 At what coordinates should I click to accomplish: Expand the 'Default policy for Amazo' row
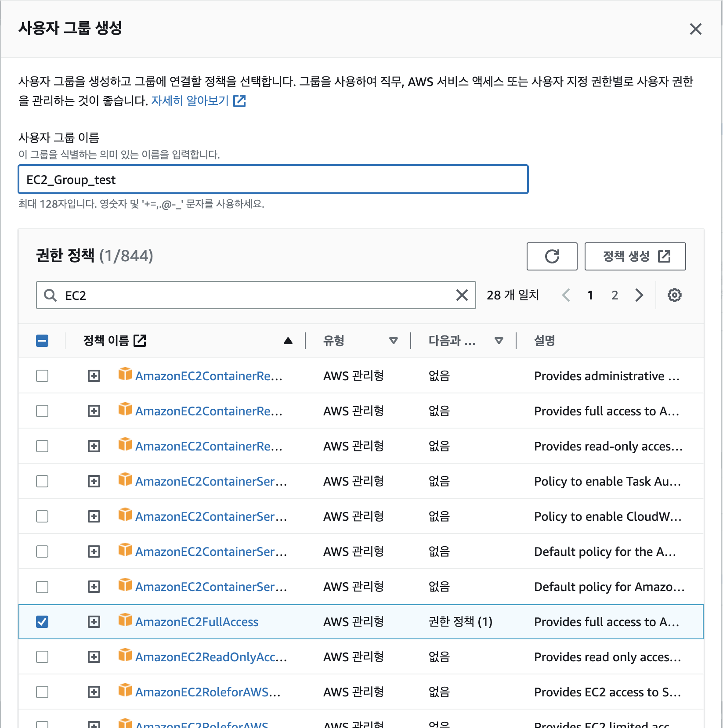click(94, 587)
